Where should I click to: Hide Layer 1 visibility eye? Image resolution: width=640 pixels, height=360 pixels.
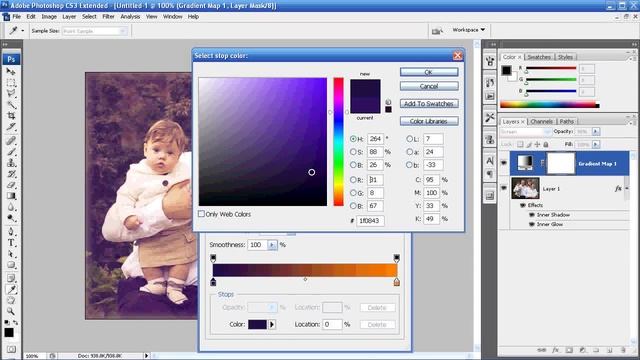pos(504,188)
